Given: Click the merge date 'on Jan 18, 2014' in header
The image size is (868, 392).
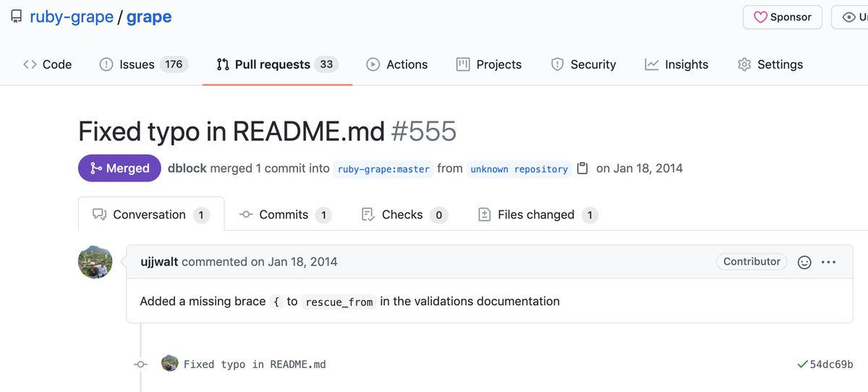Looking at the screenshot, I should tap(639, 169).
